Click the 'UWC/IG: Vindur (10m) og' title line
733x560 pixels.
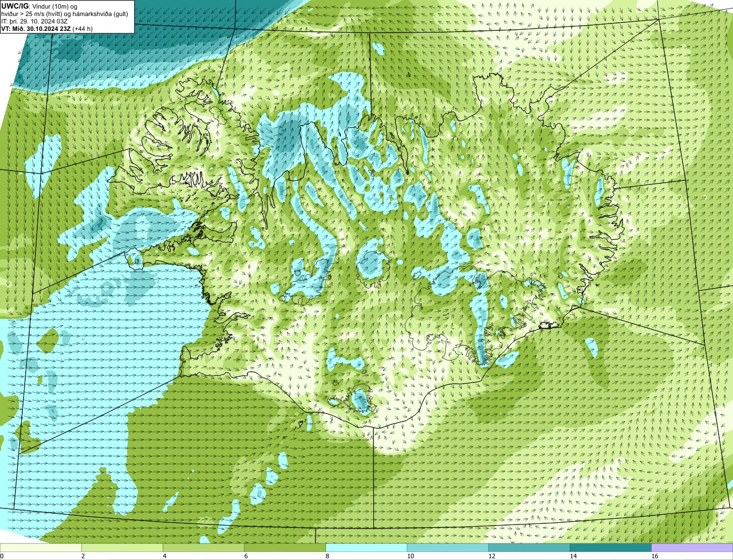pyautogui.click(x=40, y=6)
